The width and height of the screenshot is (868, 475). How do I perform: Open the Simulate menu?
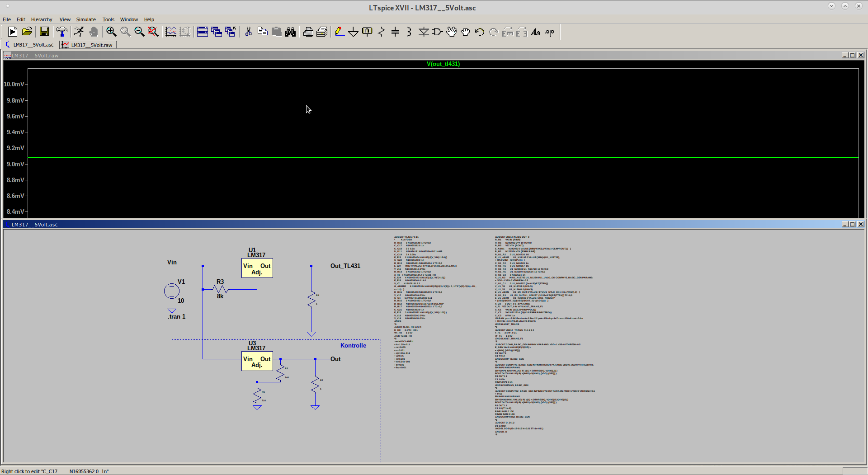pos(86,19)
